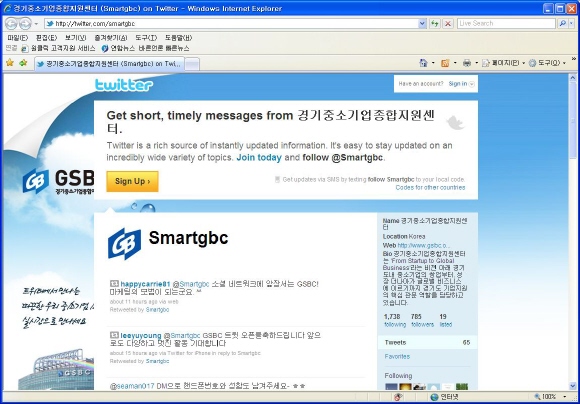Click the Print icon in command bar

(x=467, y=63)
